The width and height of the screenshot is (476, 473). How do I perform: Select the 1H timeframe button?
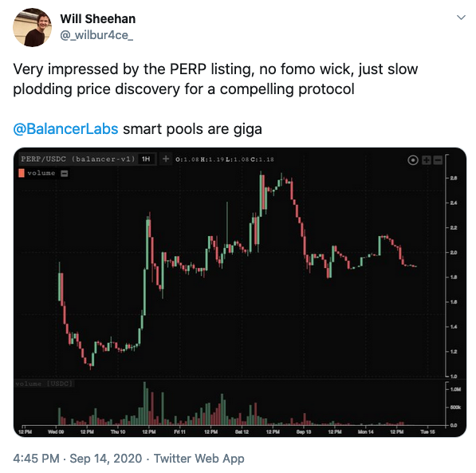click(146, 159)
